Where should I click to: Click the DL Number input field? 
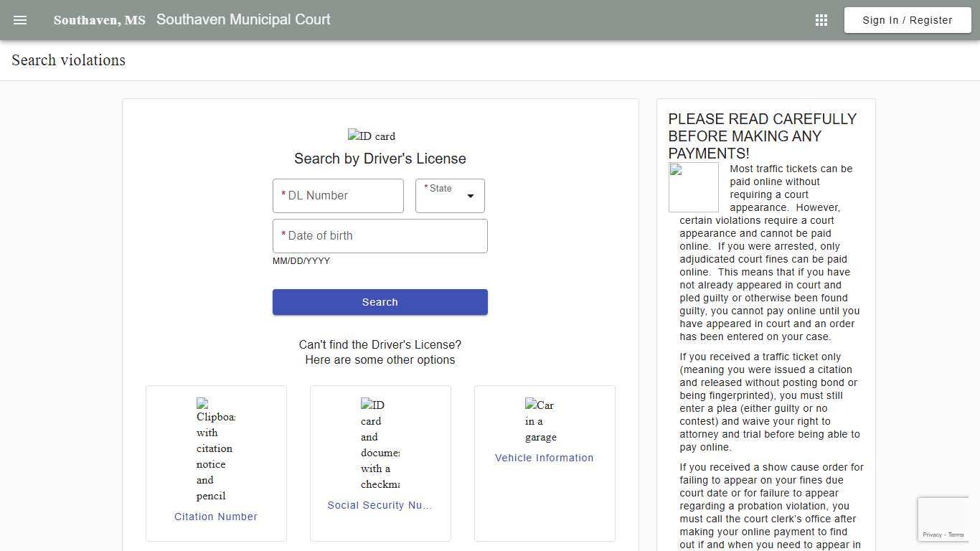pyautogui.click(x=337, y=195)
